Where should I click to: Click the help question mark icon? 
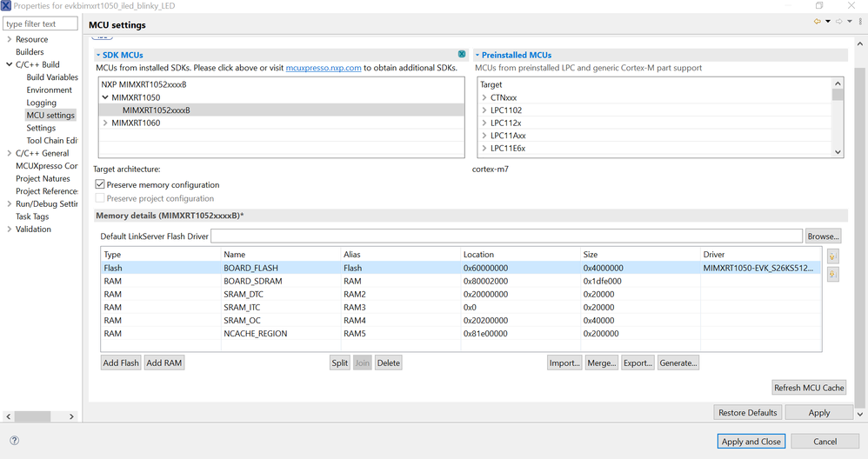click(x=14, y=441)
